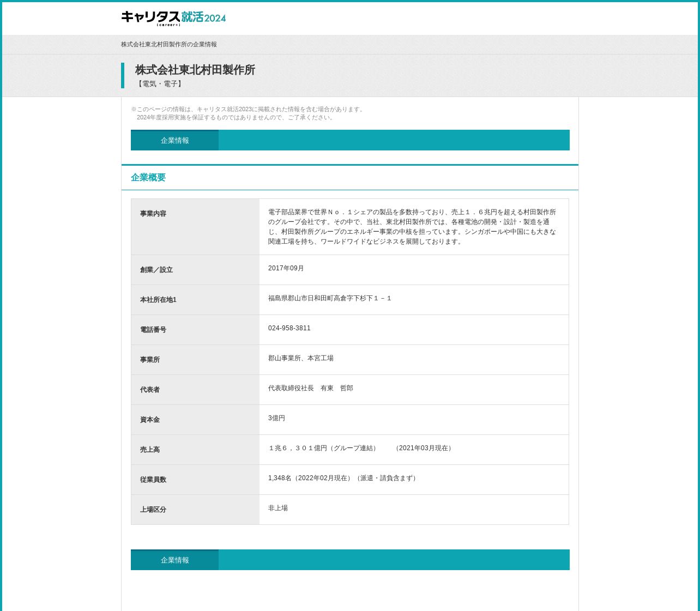Screen dimensions: 700x611
Task: Select the upper 企業情報 tab
Action: [x=174, y=141]
